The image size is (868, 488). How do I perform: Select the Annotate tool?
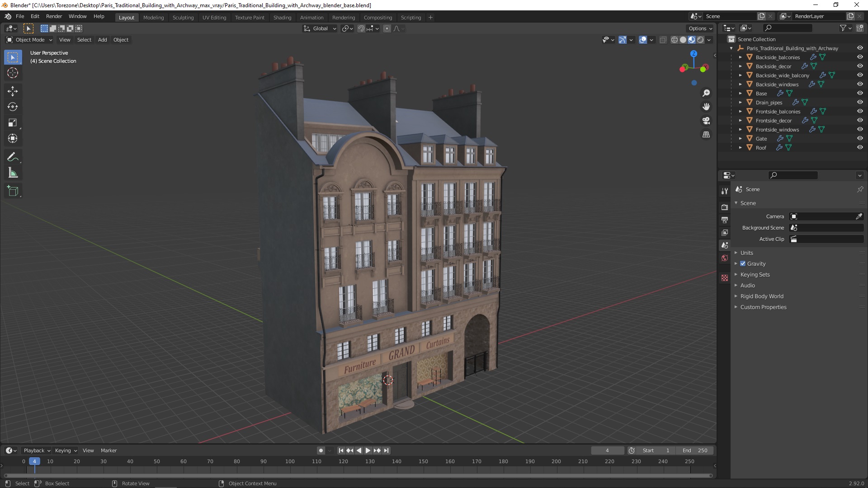[13, 157]
